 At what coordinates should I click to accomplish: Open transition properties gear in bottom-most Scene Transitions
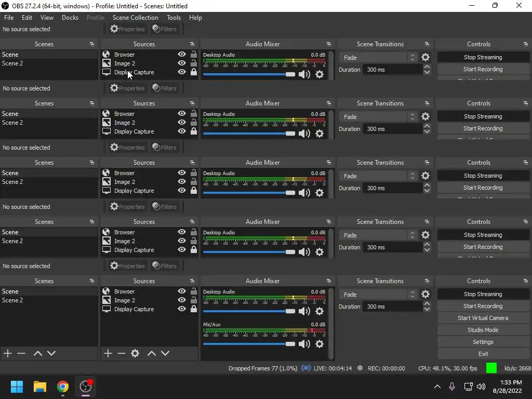click(x=425, y=294)
